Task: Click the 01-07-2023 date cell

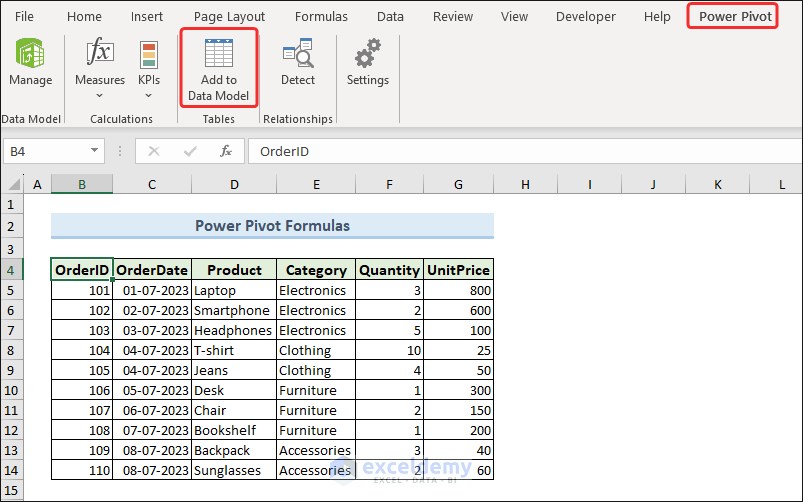Action: click(152, 290)
